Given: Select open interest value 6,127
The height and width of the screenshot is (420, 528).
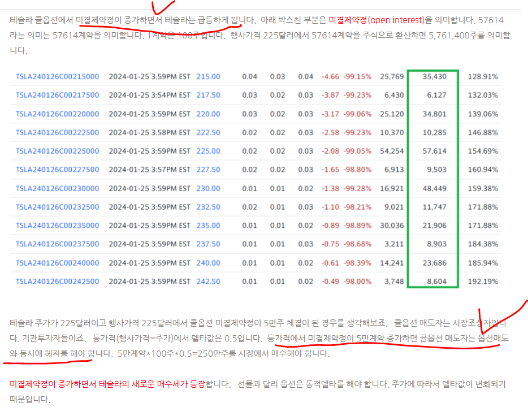Looking at the screenshot, I should [437, 96].
